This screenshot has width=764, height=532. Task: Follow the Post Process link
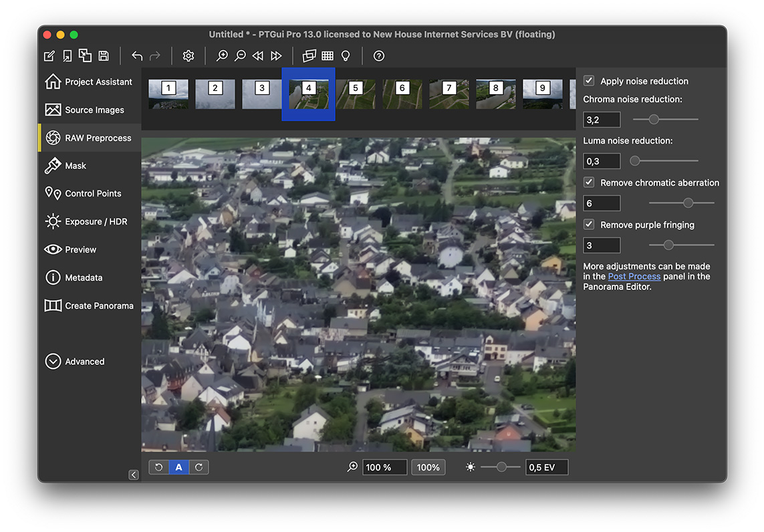click(634, 277)
